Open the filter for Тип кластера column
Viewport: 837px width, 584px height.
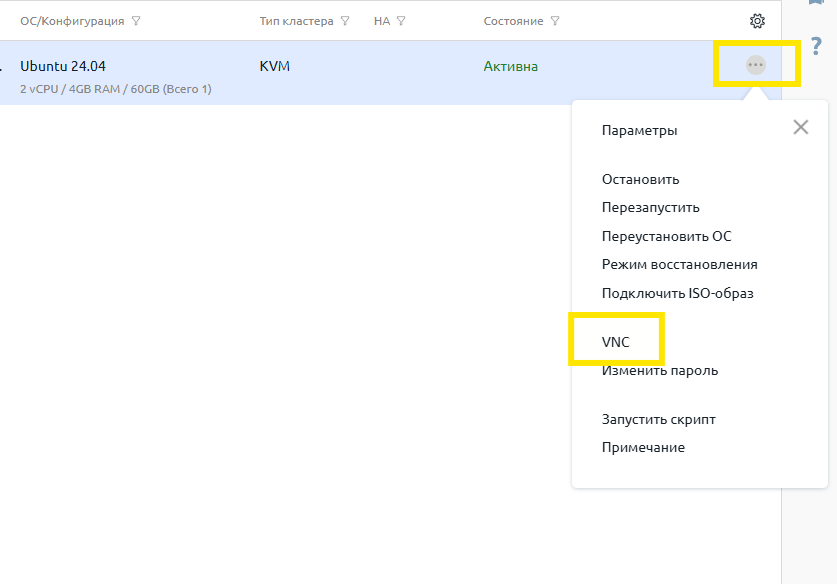tap(345, 21)
